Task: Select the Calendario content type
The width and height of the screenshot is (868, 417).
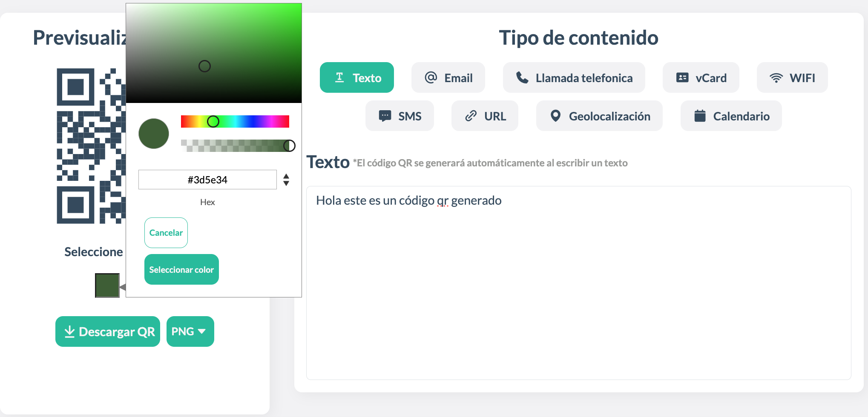Action: click(x=731, y=116)
